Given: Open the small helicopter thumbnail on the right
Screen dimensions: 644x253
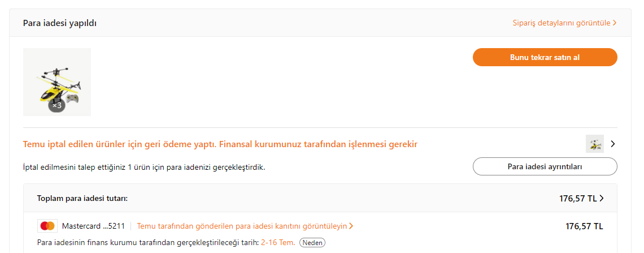Looking at the screenshot, I should pyautogui.click(x=595, y=144).
